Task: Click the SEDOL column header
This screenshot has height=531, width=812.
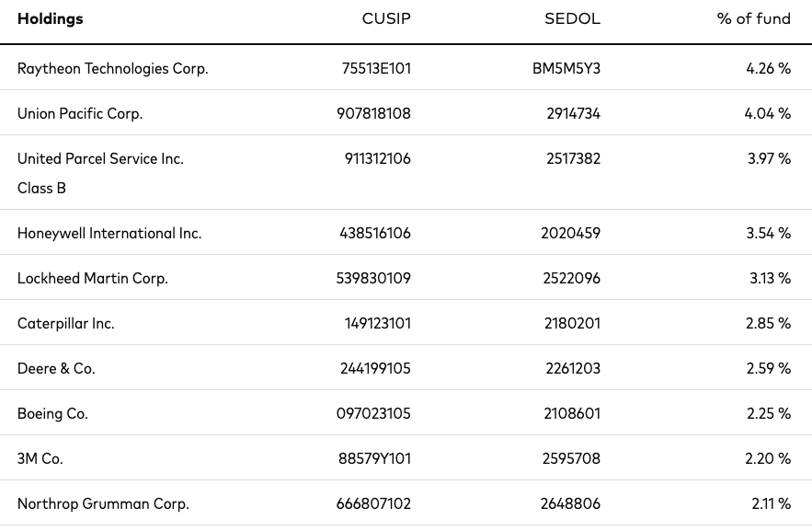Action: click(x=572, y=18)
